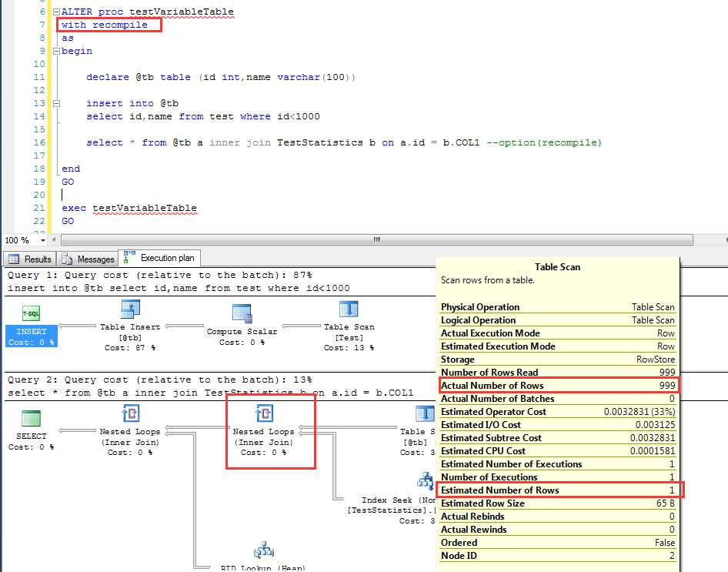Click the INSERT T-SQL operator icon
The image size is (728, 572).
click(x=31, y=314)
